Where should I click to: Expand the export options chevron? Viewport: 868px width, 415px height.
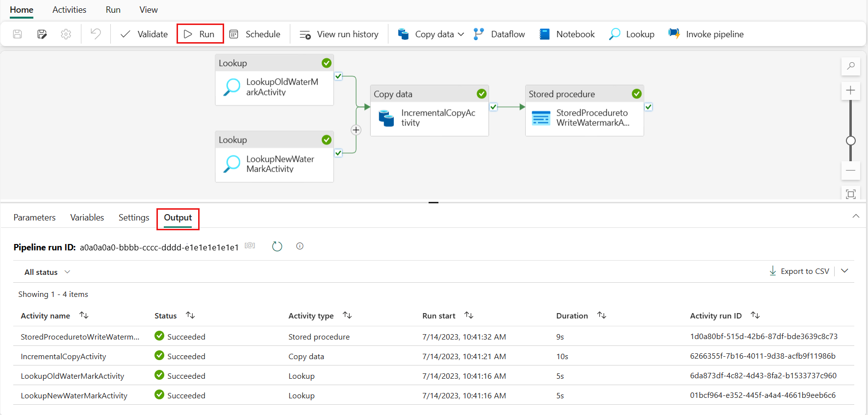click(844, 271)
